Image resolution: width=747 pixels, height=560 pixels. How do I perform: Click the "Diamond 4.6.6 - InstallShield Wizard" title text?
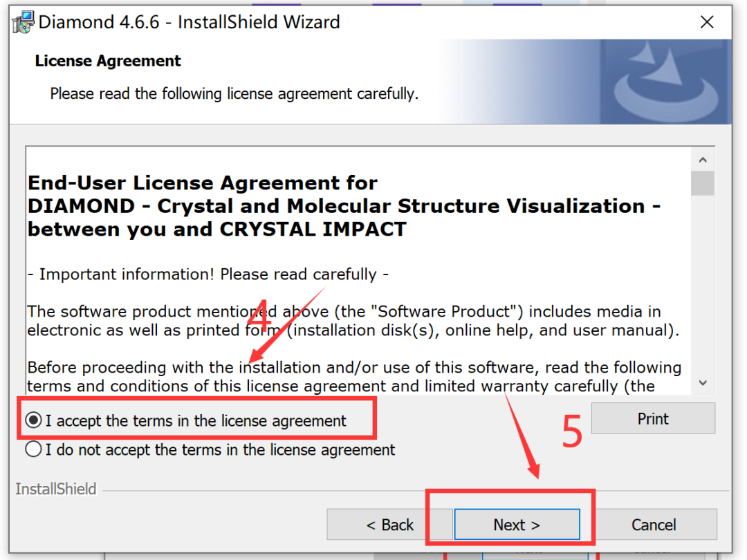click(x=190, y=22)
